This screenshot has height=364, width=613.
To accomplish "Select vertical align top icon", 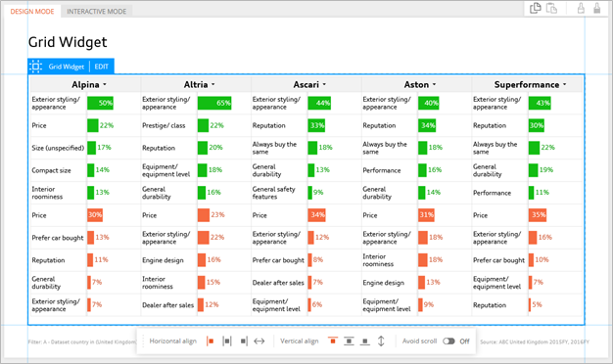I will click(333, 341).
